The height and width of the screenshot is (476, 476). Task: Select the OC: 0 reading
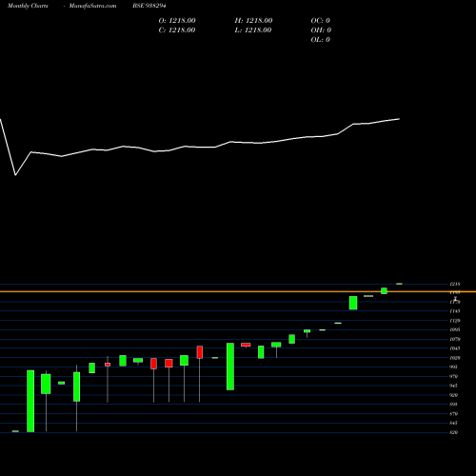coord(321,21)
